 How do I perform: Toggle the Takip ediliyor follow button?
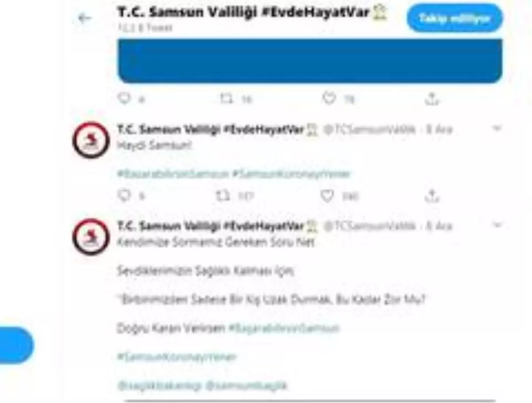pyautogui.click(x=454, y=18)
